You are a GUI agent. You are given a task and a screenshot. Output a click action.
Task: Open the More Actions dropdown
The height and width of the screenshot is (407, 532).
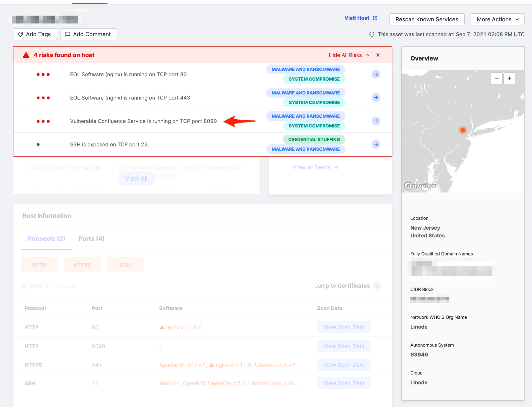[x=497, y=19]
